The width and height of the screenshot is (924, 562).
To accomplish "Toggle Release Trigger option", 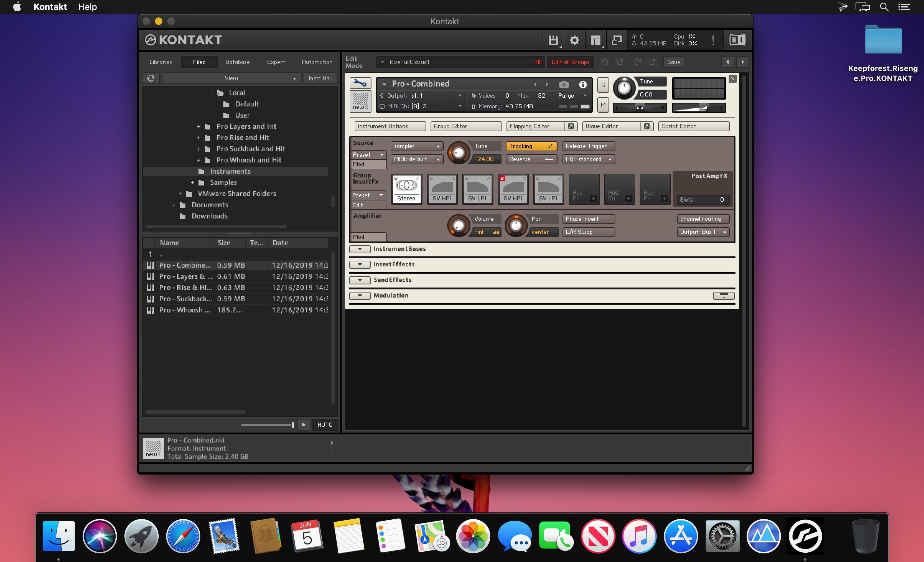I will [588, 146].
